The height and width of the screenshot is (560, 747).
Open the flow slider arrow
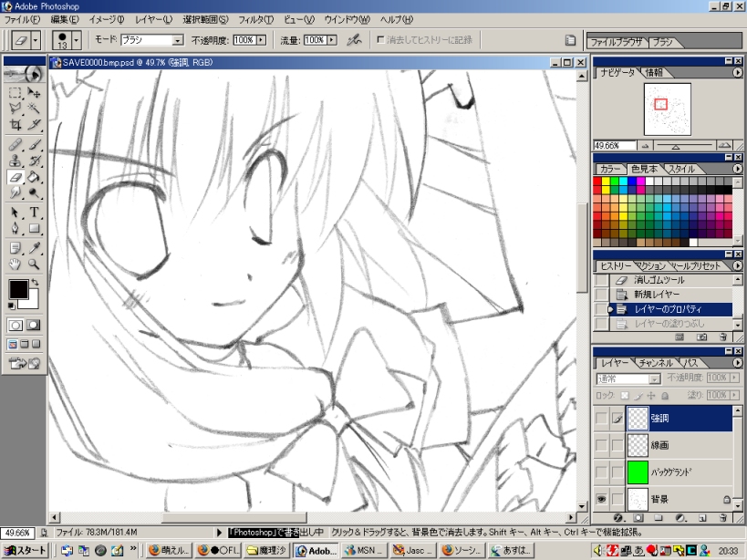tap(332, 40)
